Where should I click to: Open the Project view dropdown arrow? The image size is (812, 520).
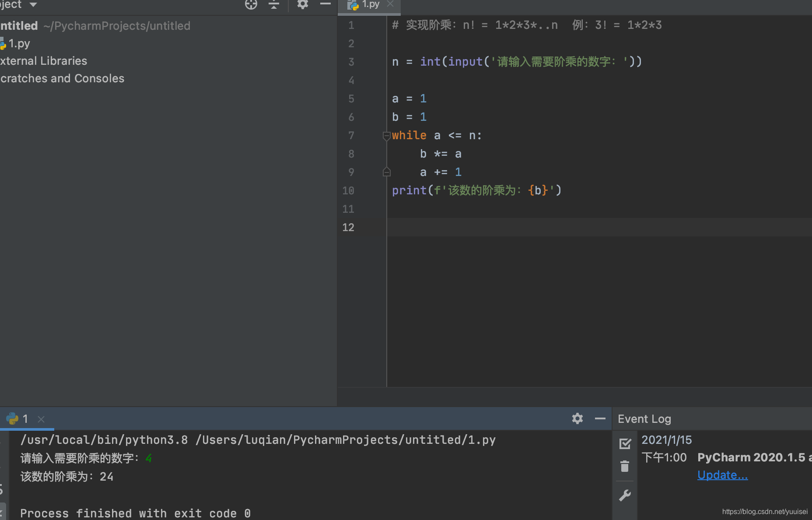33,5
